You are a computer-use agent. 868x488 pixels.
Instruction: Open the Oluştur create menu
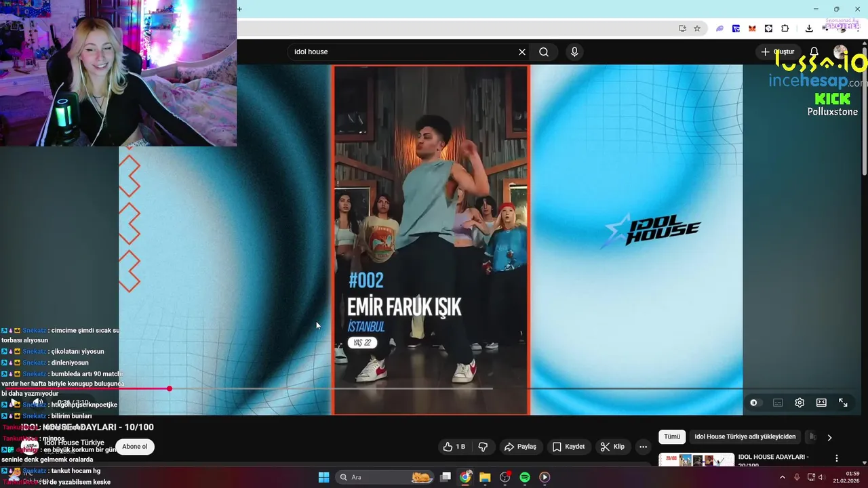pyautogui.click(x=777, y=52)
